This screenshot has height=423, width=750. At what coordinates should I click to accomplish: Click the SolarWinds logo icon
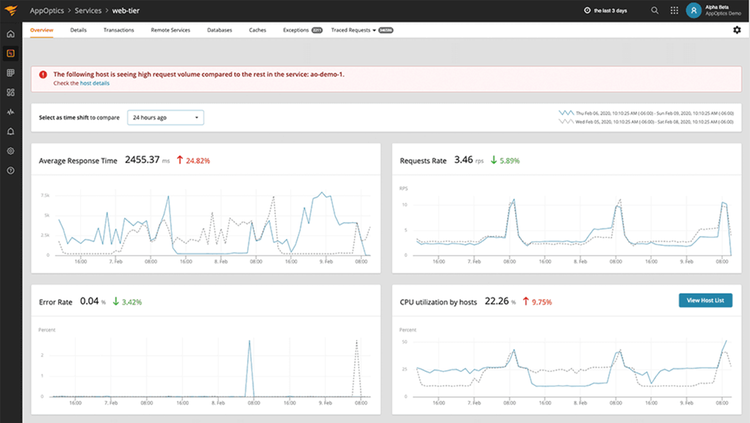click(x=11, y=10)
